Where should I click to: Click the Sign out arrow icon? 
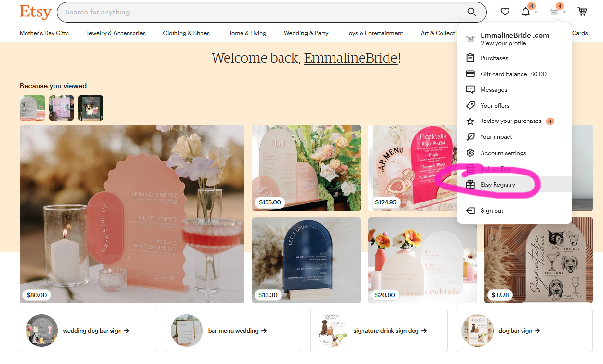point(470,210)
